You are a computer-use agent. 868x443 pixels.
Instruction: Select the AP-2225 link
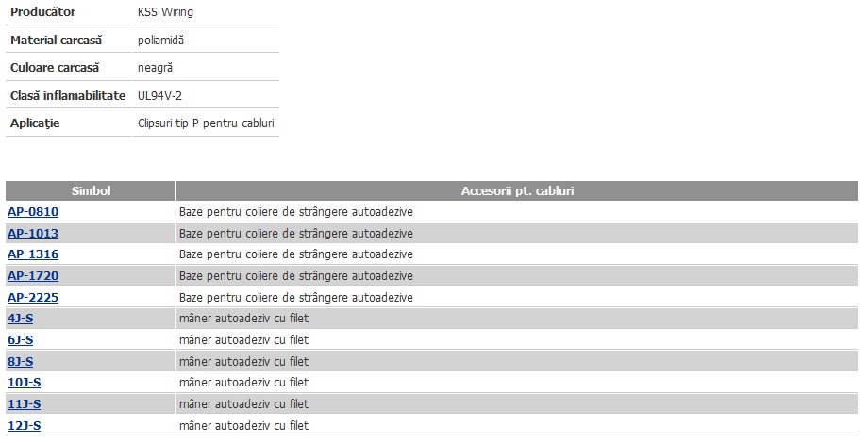click(33, 298)
